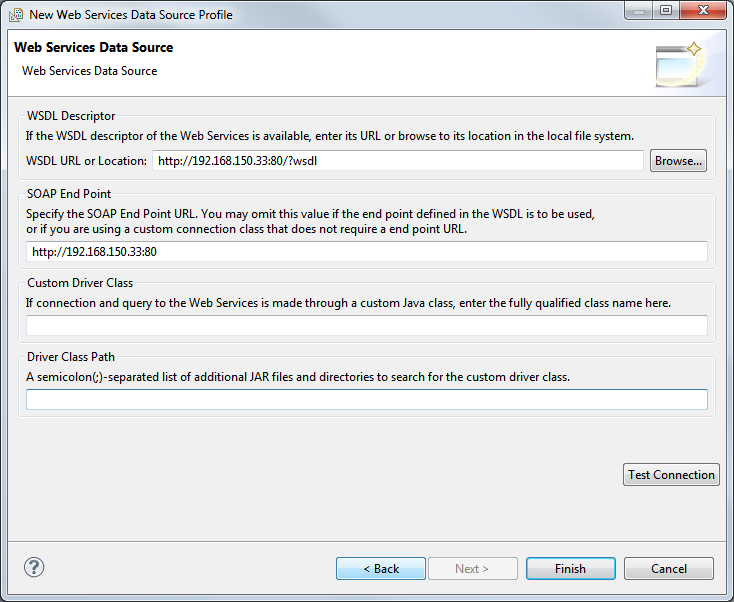The width and height of the screenshot is (734, 602).
Task: Click the Finish button
Action: pos(571,569)
